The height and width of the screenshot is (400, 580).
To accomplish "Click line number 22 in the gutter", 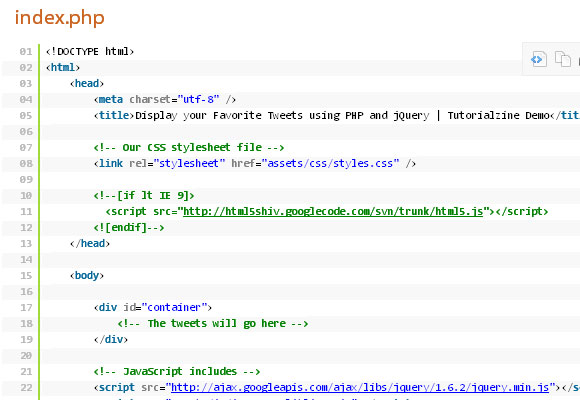I will (26, 387).
